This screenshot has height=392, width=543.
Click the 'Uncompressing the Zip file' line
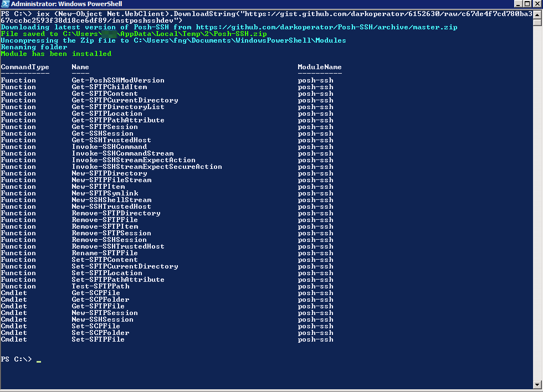tap(173, 40)
